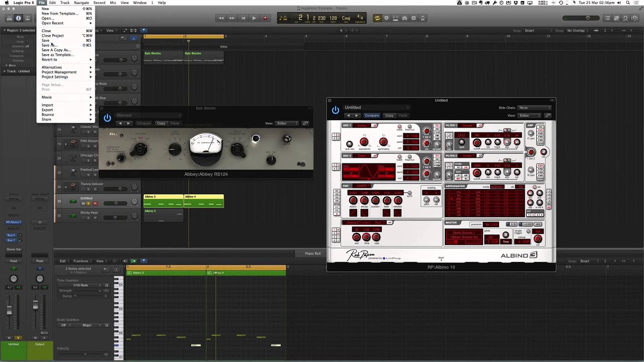
Task: Toggle the Albino plugin power button
Action: click(x=335, y=110)
